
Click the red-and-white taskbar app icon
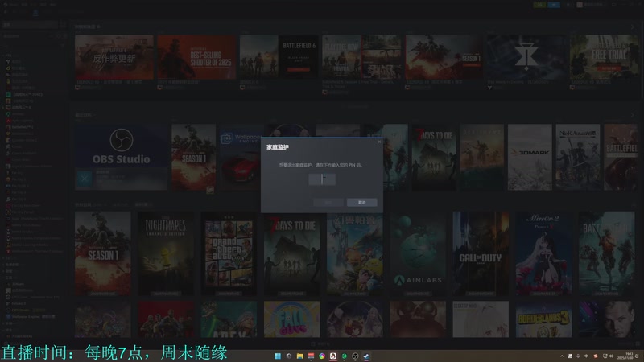[x=311, y=356]
